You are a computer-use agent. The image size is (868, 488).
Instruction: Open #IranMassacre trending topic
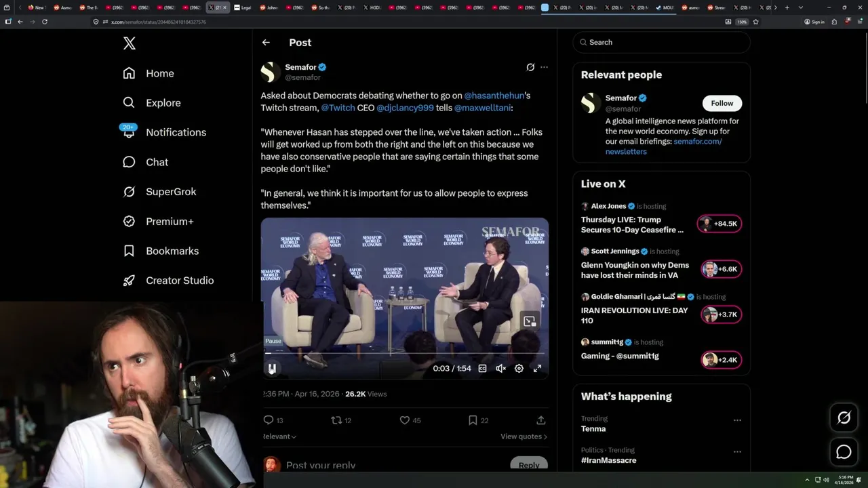[x=608, y=460]
